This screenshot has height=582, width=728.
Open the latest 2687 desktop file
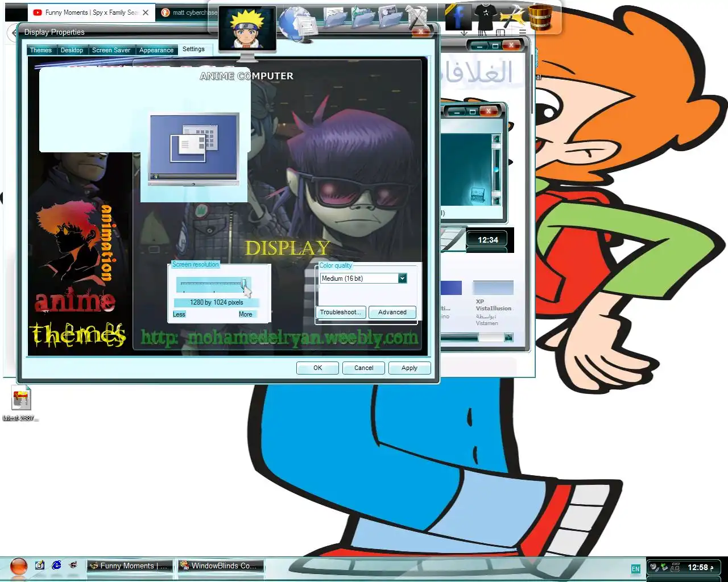21,404
